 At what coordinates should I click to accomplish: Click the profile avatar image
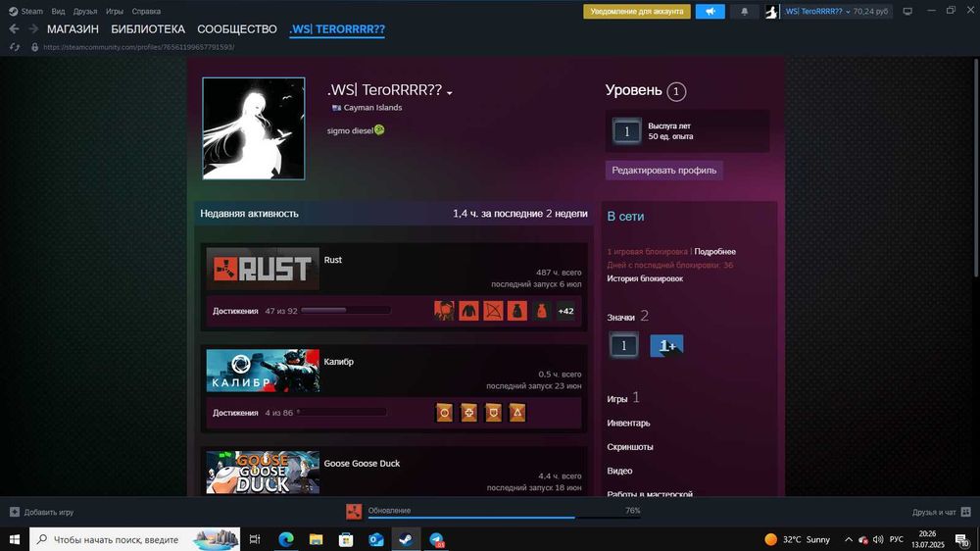(x=254, y=128)
